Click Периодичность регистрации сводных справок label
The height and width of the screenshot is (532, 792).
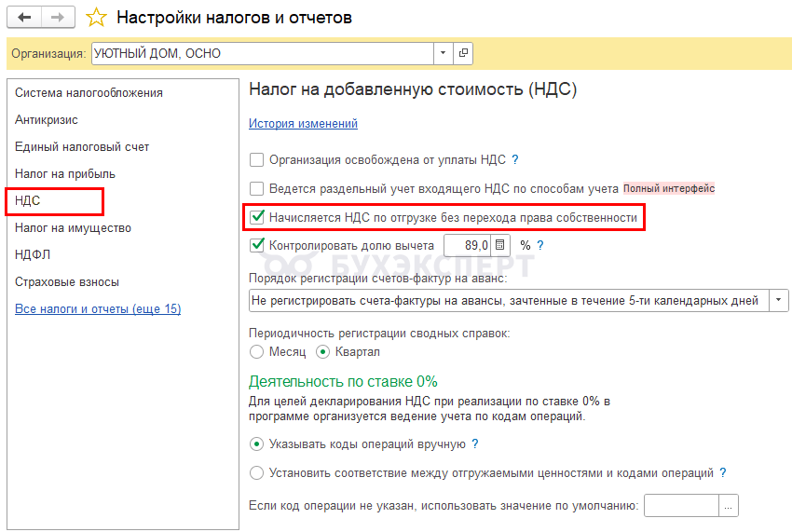tap(379, 334)
